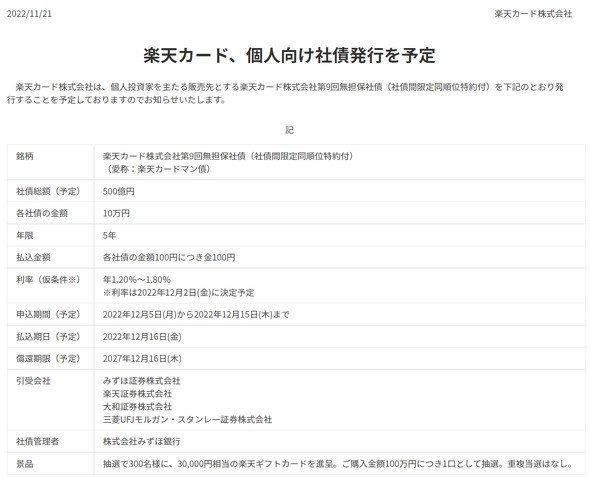Click みずほ証券株式会社 in underwriters list

point(142,381)
